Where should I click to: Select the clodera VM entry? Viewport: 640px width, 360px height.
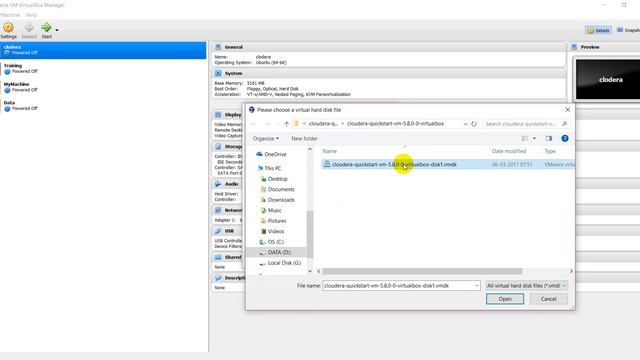coord(103,50)
